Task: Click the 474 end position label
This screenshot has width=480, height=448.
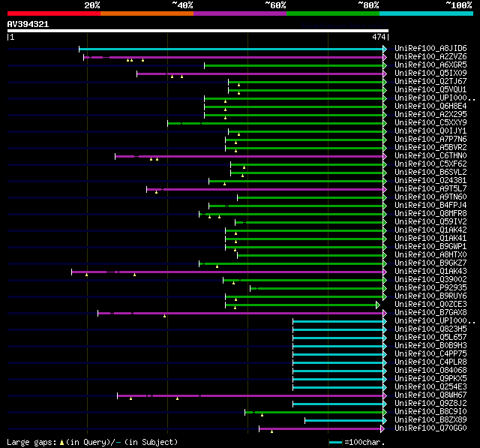Action: coord(379,37)
